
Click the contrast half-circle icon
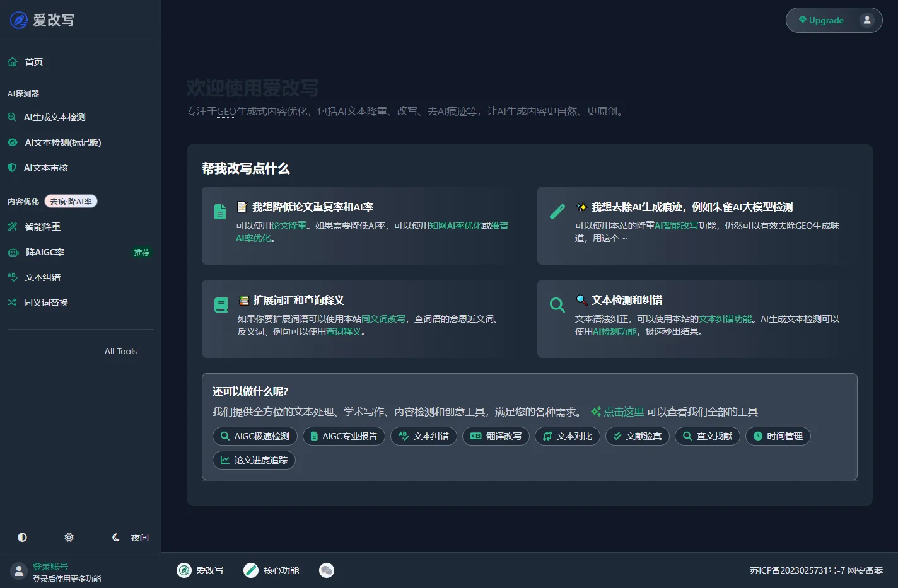(x=22, y=538)
